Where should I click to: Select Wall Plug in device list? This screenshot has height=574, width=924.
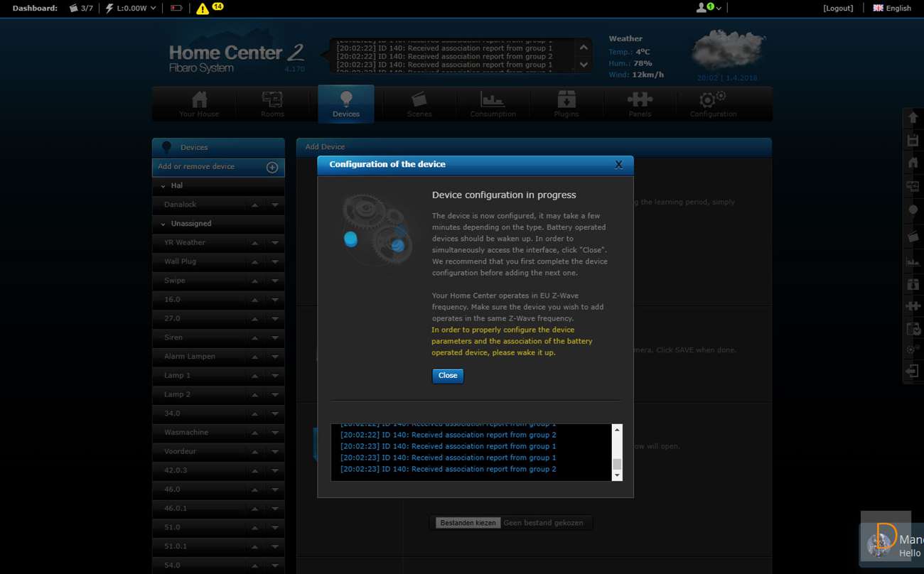181,261
